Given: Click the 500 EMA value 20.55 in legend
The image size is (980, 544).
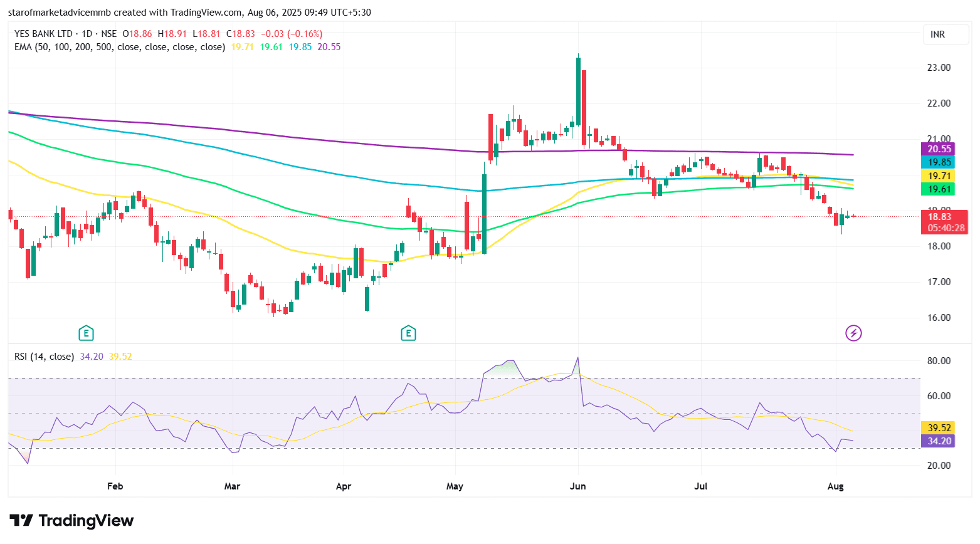Looking at the screenshot, I should (329, 47).
